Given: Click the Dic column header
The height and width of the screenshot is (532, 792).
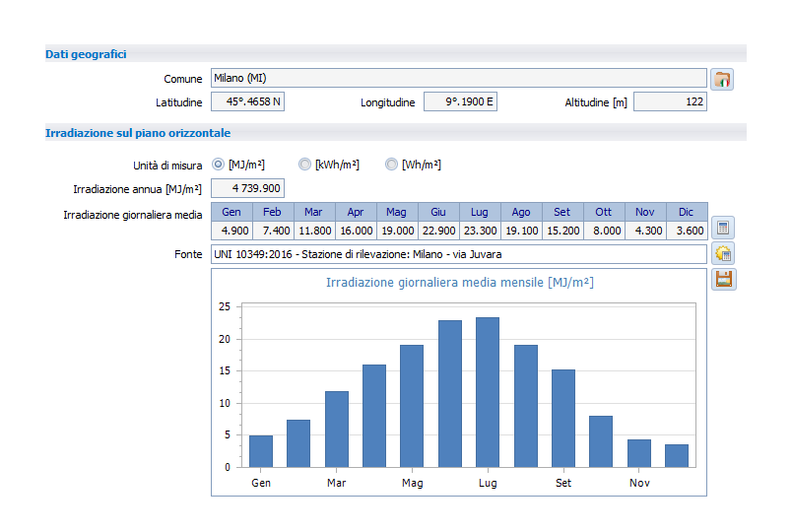Looking at the screenshot, I should (687, 212).
